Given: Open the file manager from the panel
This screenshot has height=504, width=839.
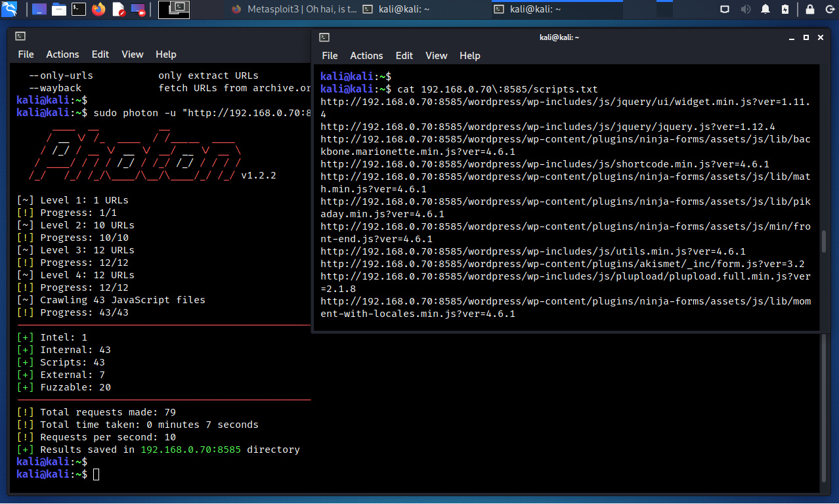Looking at the screenshot, I should [59, 9].
